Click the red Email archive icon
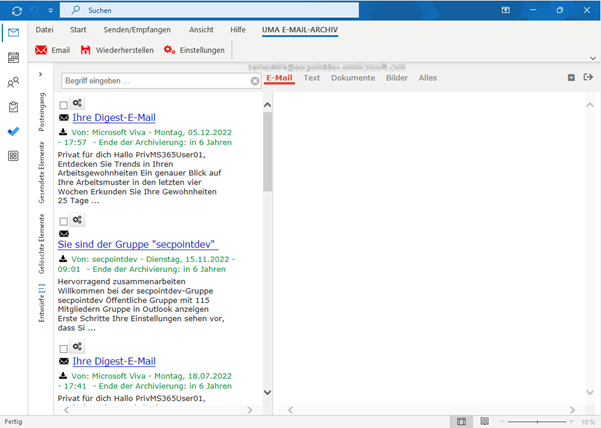 [x=42, y=50]
